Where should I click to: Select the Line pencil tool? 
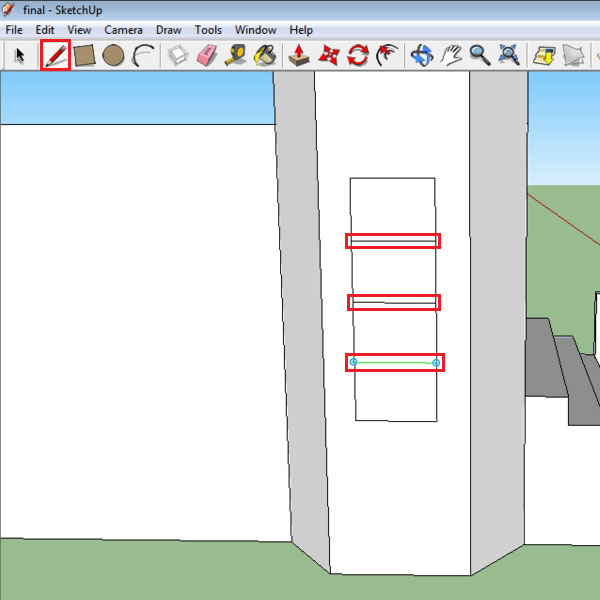56,55
